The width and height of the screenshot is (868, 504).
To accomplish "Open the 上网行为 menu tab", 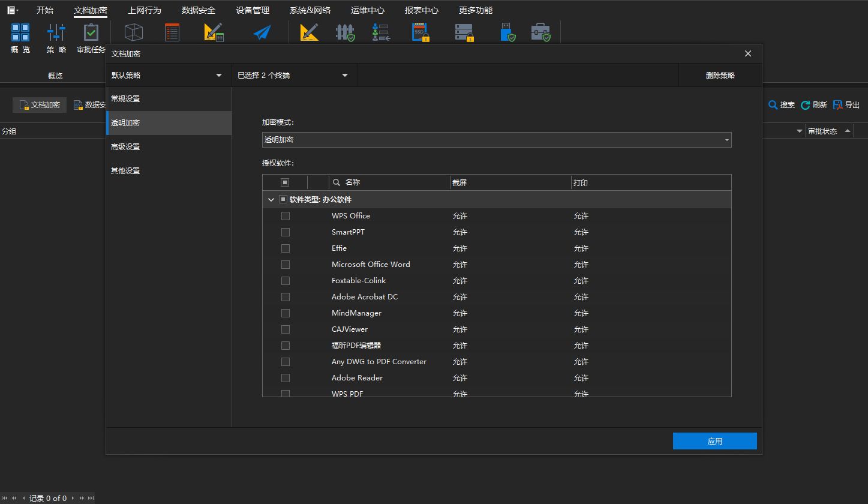I will [145, 10].
